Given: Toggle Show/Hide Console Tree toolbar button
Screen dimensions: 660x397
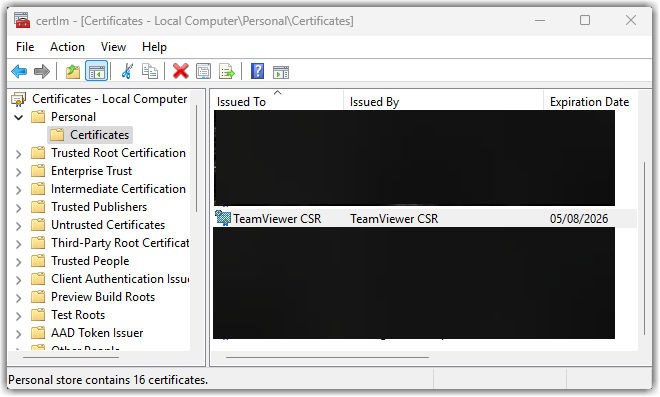Looking at the screenshot, I should click(96, 71).
